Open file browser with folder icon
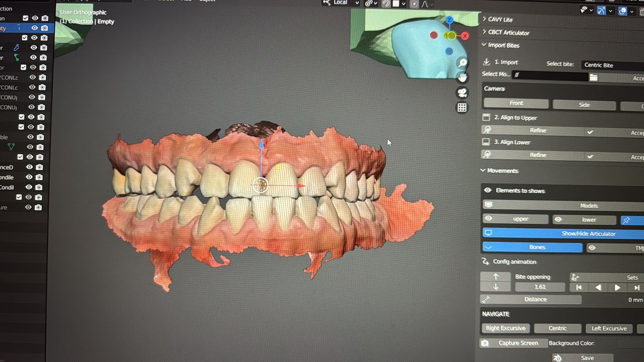Viewport: 644px width, 362px height. click(x=594, y=77)
